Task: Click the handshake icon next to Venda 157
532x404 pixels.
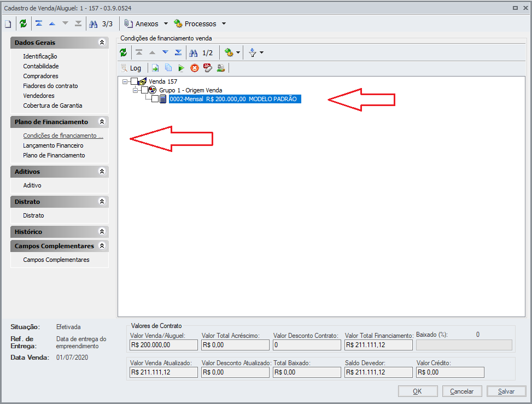Action: pos(143,81)
